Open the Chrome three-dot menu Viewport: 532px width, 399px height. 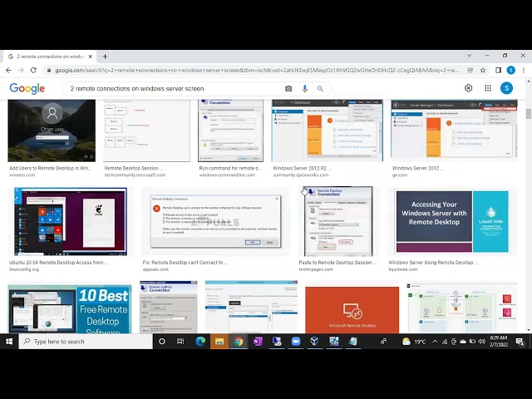click(524, 70)
